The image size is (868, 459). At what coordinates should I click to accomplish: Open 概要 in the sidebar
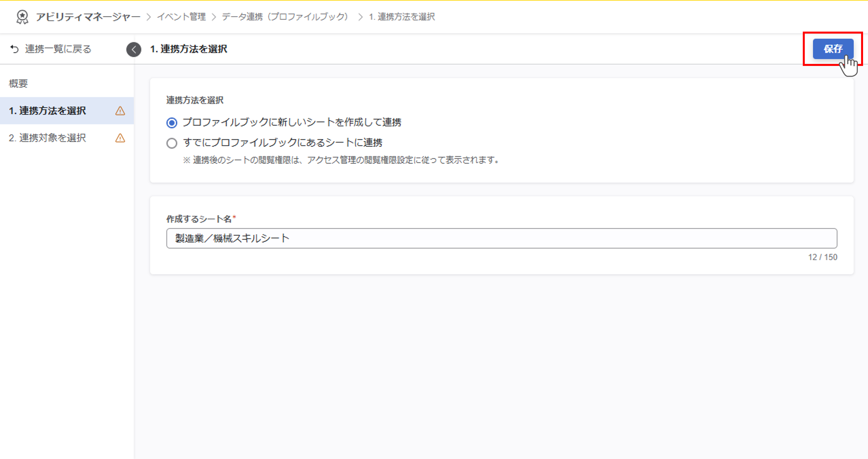click(x=18, y=83)
